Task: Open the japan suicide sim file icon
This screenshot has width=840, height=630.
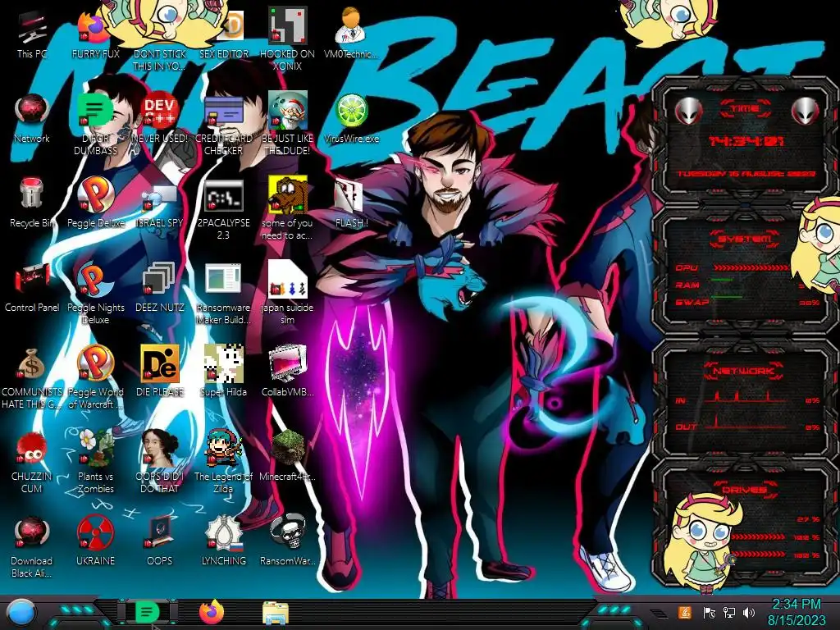Action: click(287, 280)
